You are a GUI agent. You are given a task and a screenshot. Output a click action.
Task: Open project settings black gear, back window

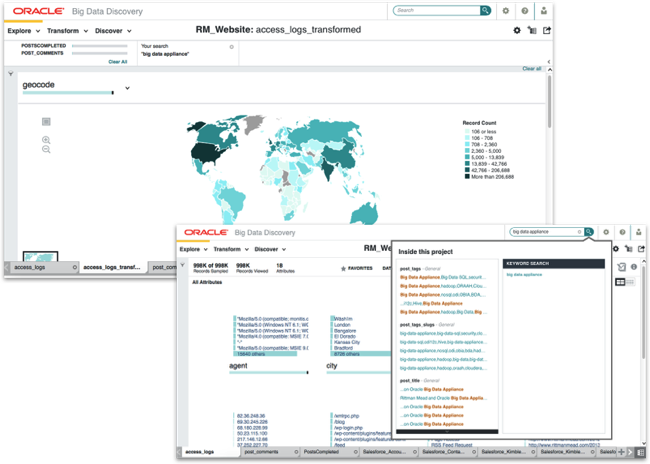[x=517, y=30]
